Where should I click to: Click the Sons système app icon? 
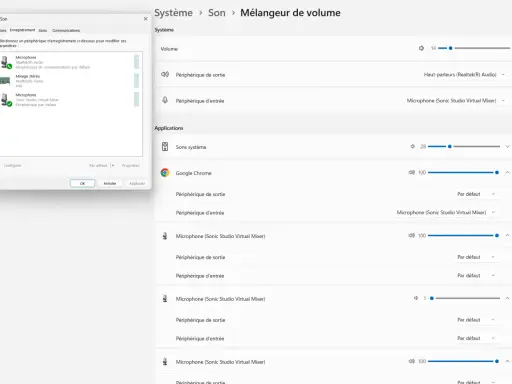[165, 147]
